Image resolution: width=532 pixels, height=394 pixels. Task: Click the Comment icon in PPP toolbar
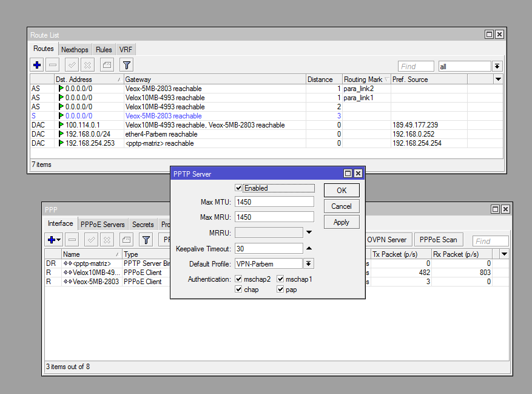click(x=126, y=240)
